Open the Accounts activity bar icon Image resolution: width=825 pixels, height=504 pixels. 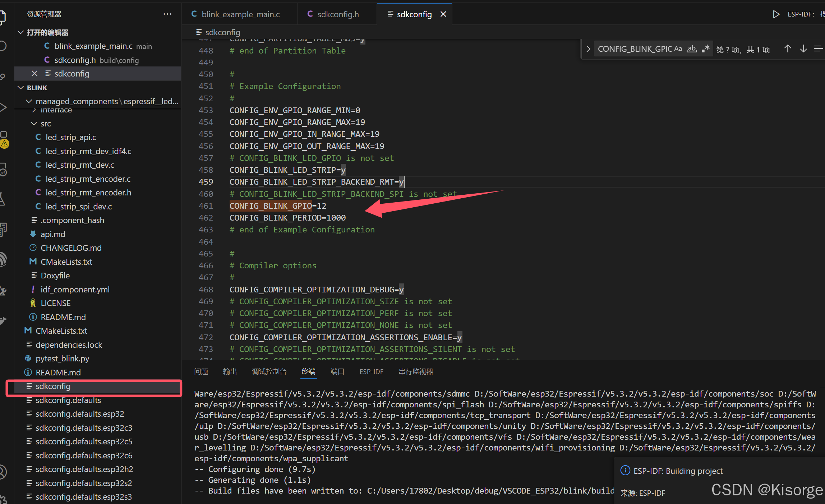point(3,472)
